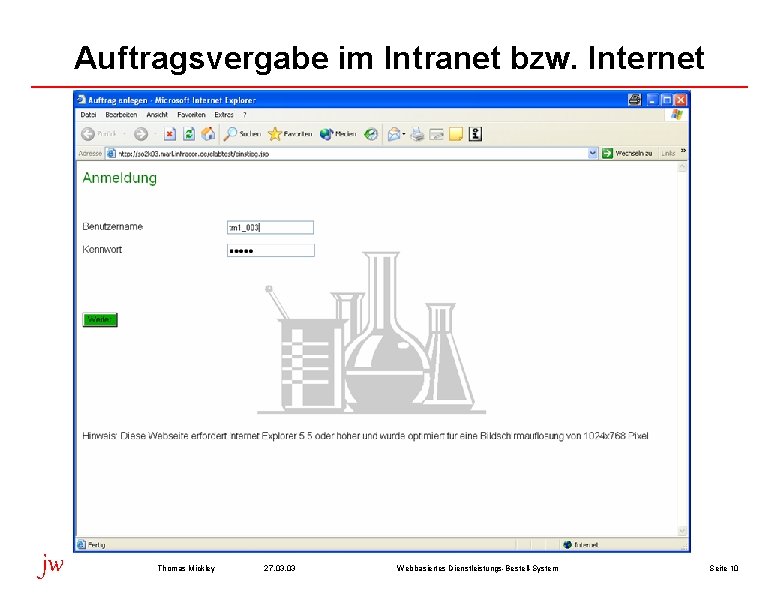Viewport: 780px width, 600px height.
Task: Click the green Weiter button
Action: click(100, 320)
